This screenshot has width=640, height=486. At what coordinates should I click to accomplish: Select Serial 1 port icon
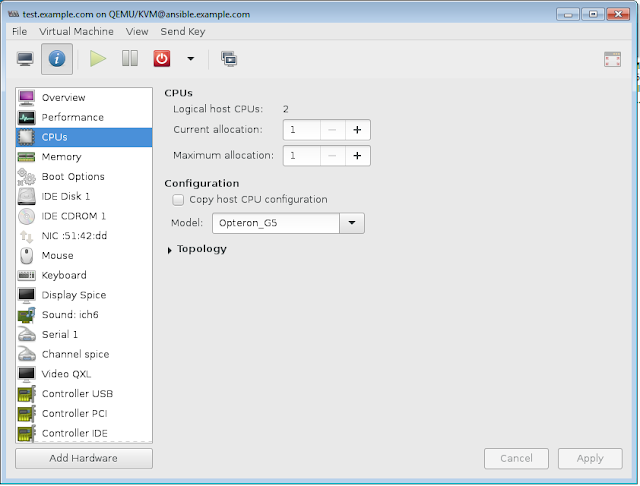click(x=27, y=335)
